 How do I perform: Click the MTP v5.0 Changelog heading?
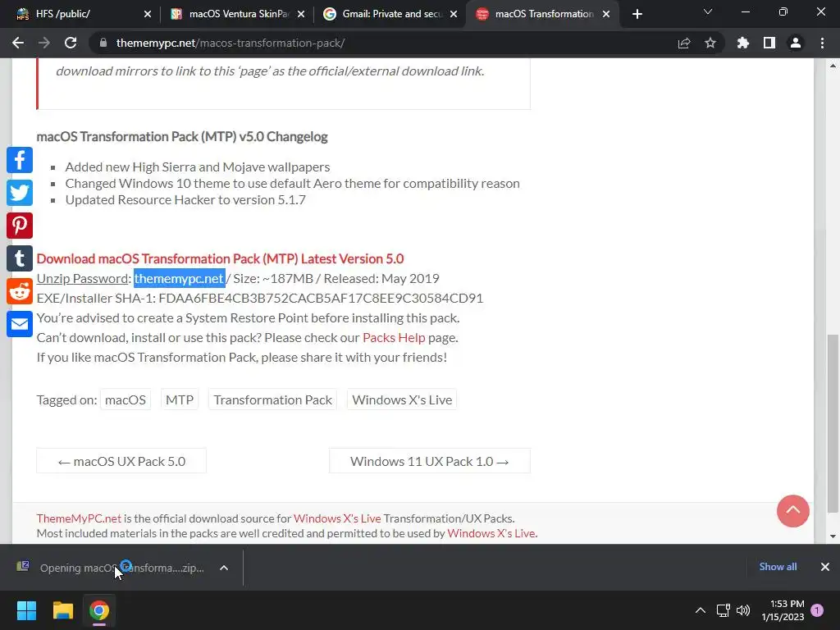pyautogui.click(x=182, y=137)
